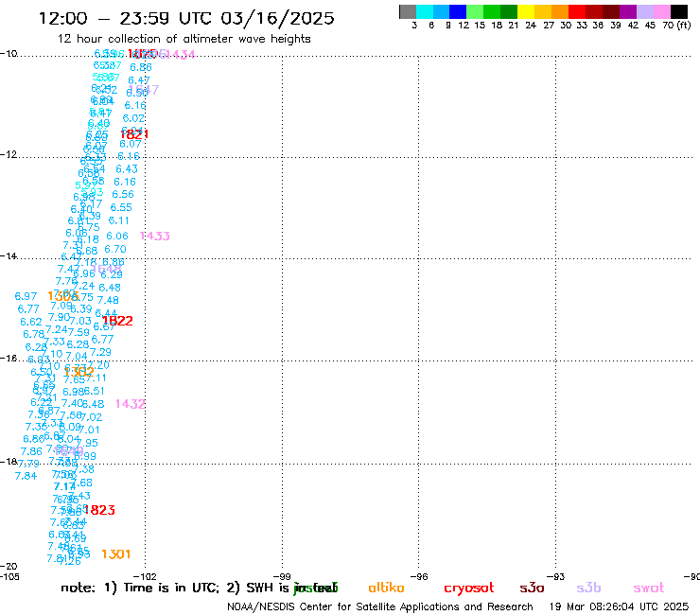Click the red "1823" cryosat time marker
The width and height of the screenshot is (700, 615).
pyautogui.click(x=99, y=510)
